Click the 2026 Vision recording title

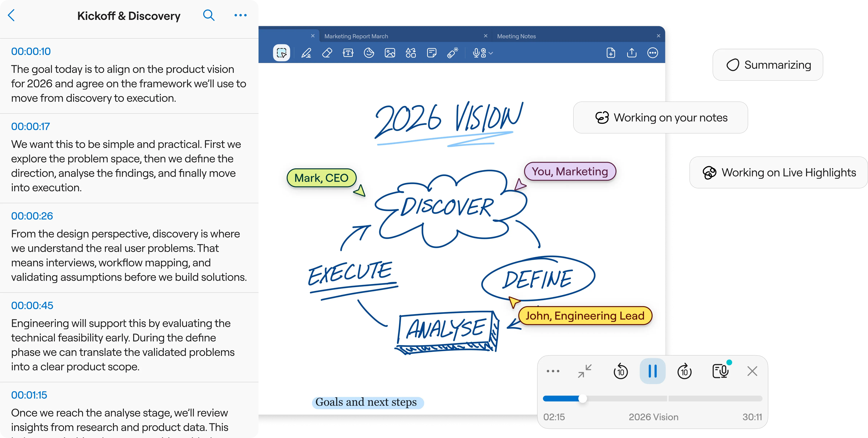(x=653, y=417)
